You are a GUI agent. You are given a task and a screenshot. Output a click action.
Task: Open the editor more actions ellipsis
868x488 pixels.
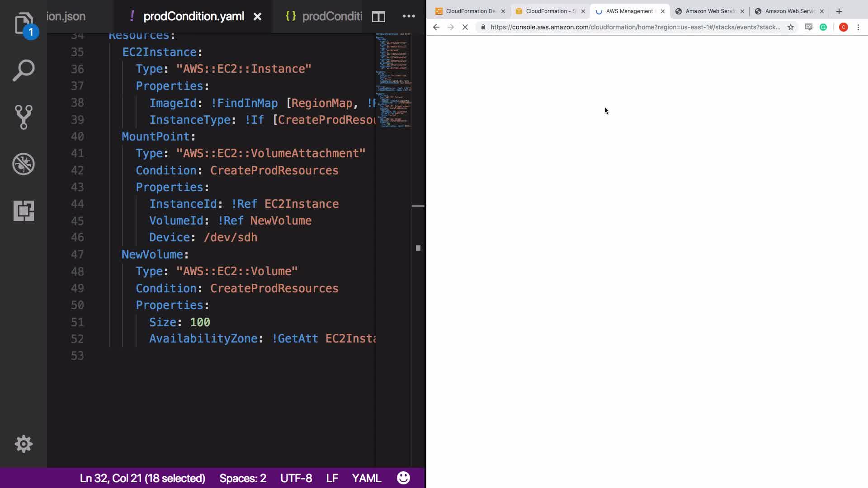point(409,16)
